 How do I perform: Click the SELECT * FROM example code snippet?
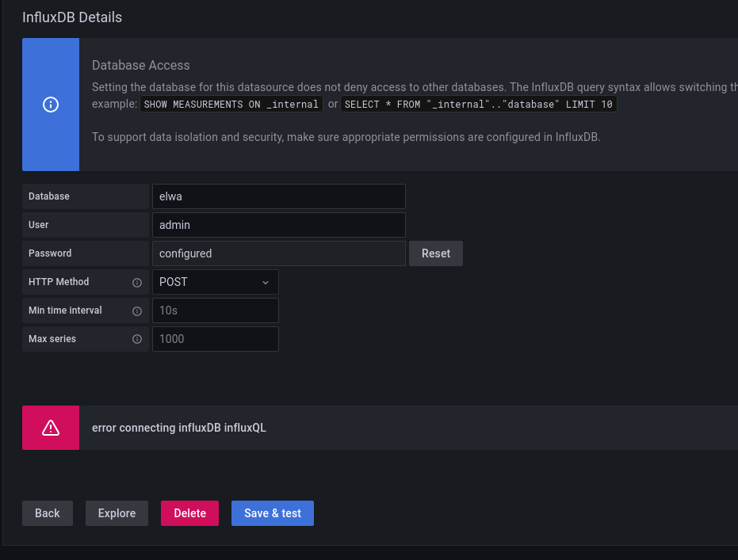tap(478, 105)
